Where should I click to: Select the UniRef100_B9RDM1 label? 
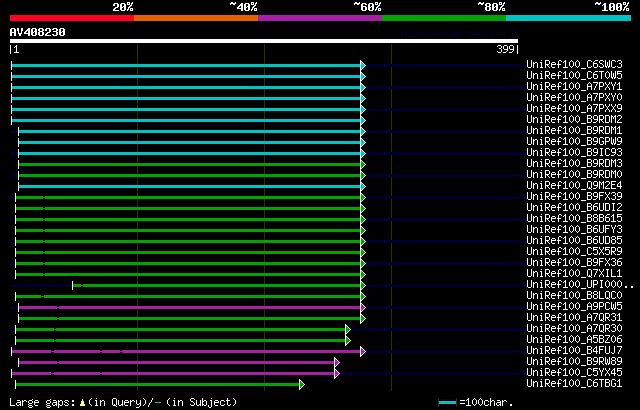[574, 131]
